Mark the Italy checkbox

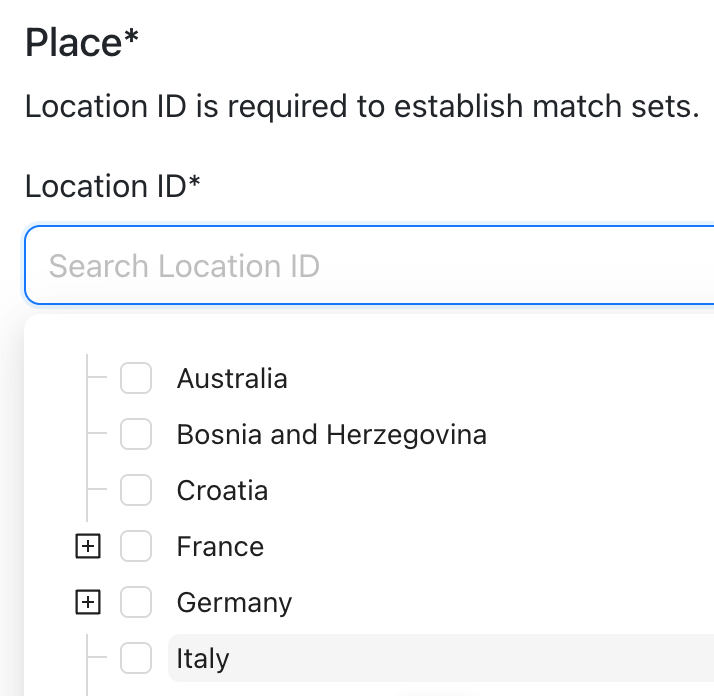pos(136,658)
